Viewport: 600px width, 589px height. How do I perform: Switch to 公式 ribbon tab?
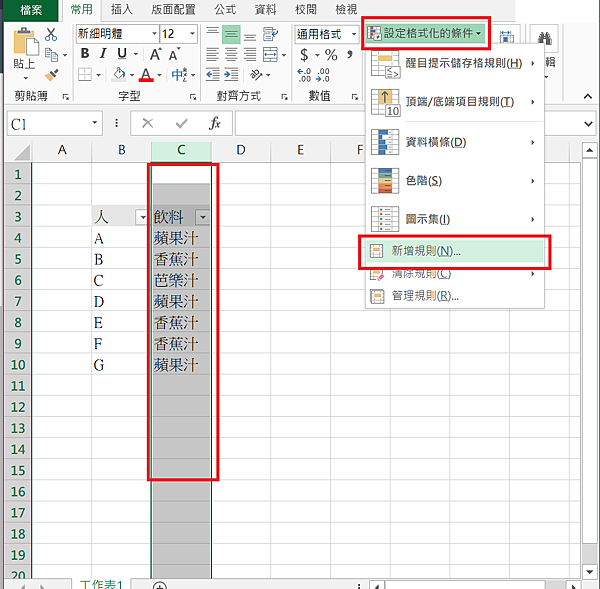225,10
